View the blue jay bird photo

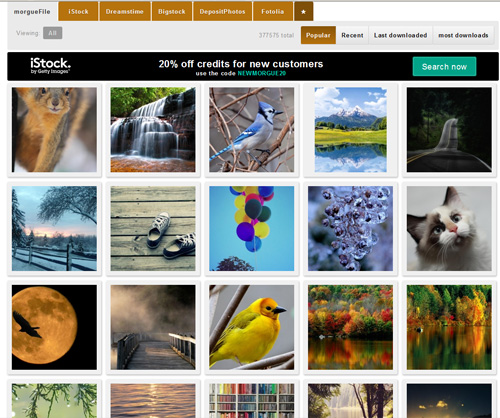(x=252, y=130)
